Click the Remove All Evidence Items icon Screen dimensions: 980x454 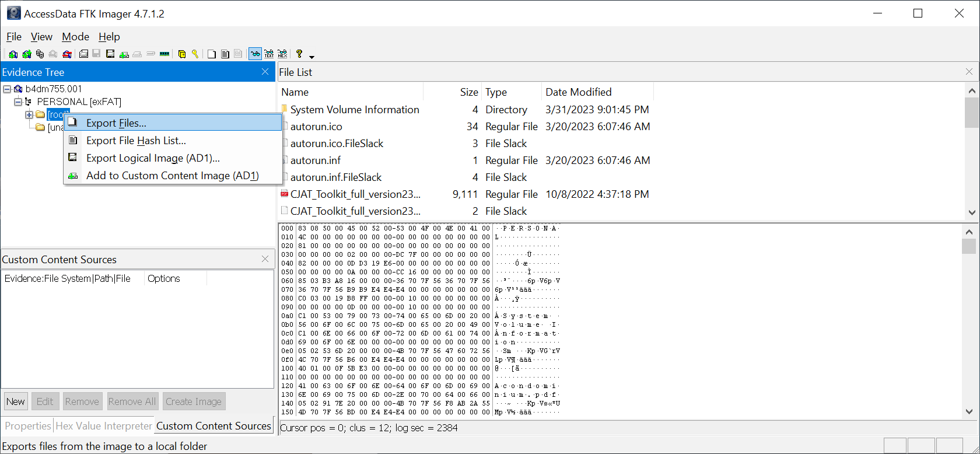pyautogui.click(x=67, y=54)
